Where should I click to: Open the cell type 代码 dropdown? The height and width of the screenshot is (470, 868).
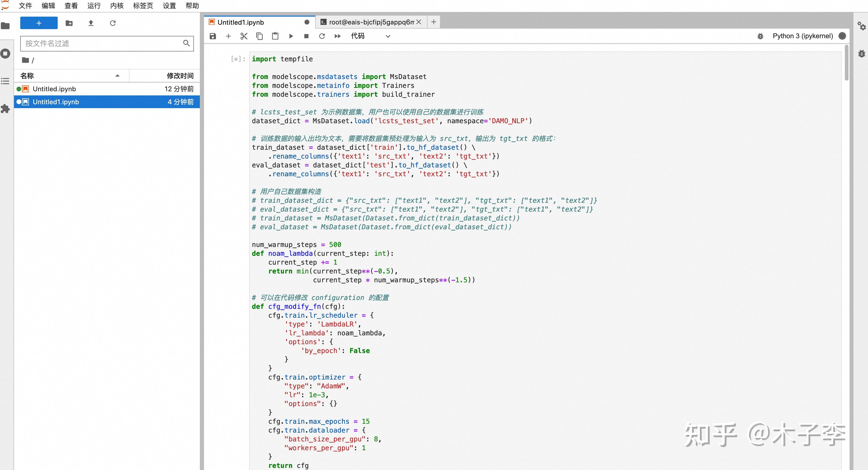[x=370, y=36]
